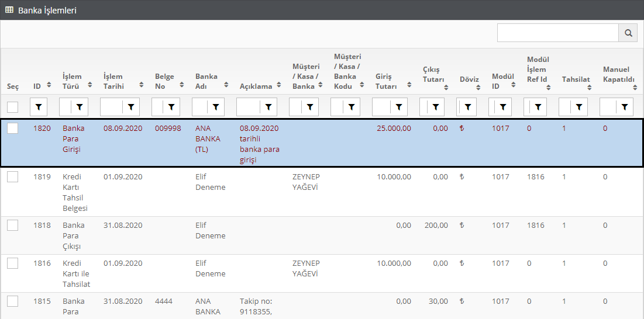Open filter icon for ID column
The image size is (644, 319).
(x=39, y=107)
